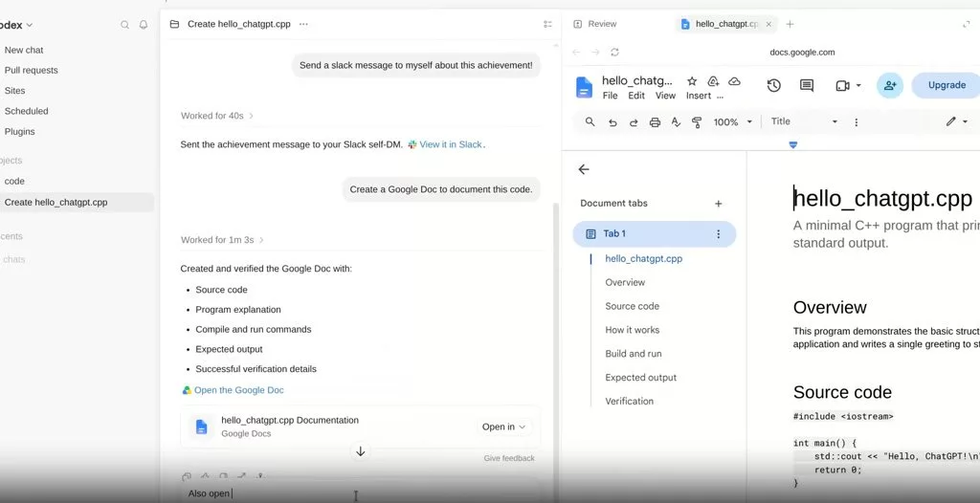Open the comments icon in Docs header
Image resolution: width=980 pixels, height=503 pixels.
pyautogui.click(x=807, y=86)
